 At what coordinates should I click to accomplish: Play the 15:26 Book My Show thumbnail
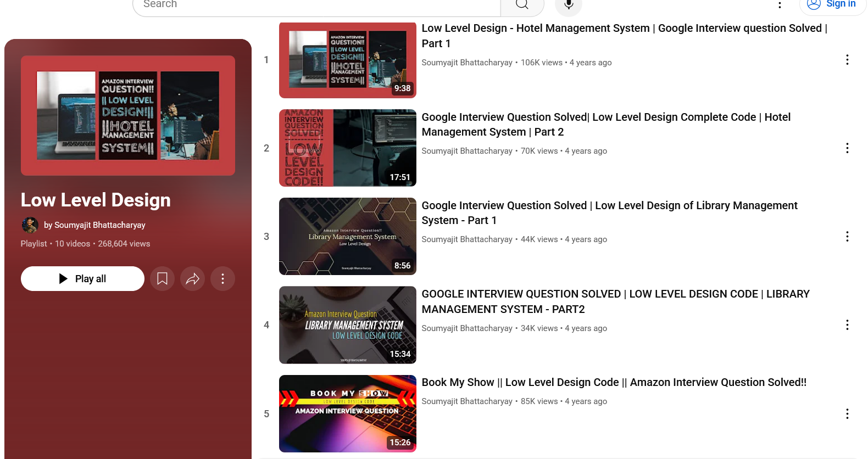pos(348,413)
